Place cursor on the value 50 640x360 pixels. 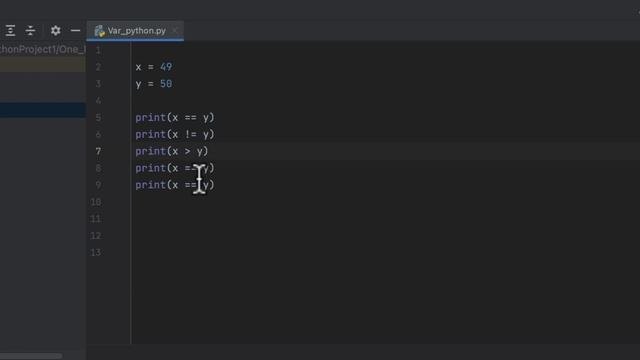pyautogui.click(x=166, y=84)
